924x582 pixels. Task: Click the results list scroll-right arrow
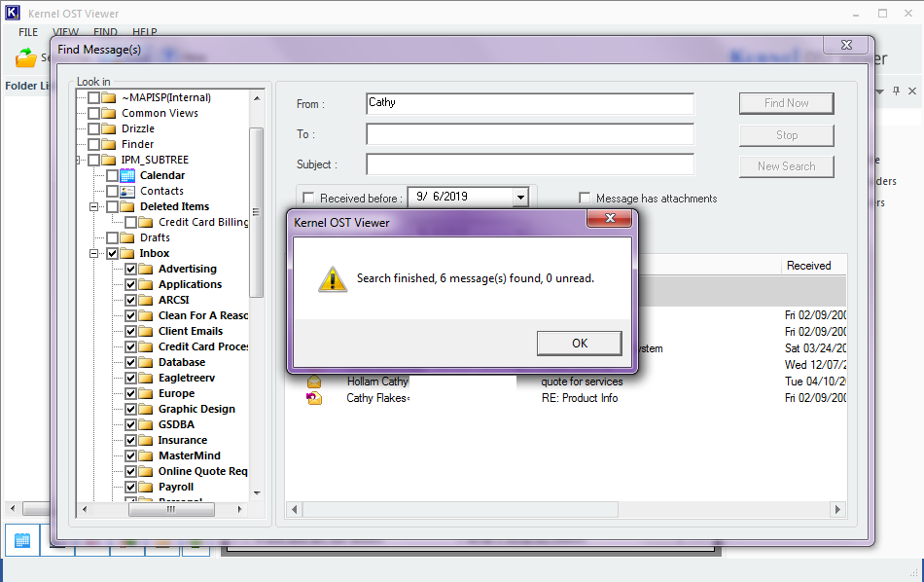point(837,509)
